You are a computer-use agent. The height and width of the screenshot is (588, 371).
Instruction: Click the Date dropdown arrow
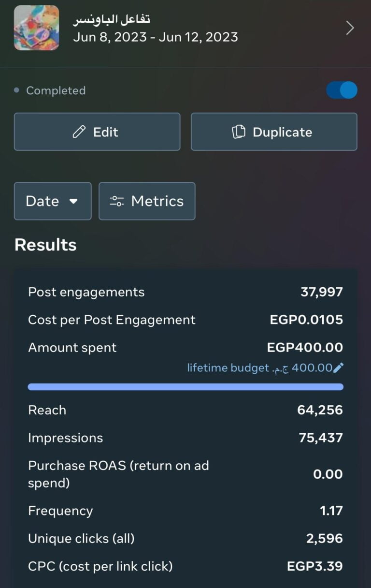point(73,201)
